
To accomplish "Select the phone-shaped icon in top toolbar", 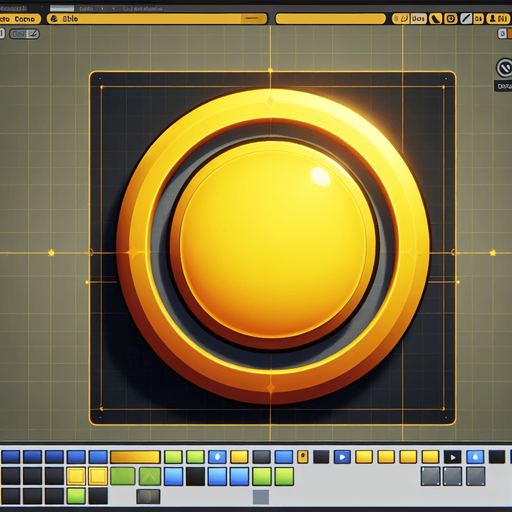I will click(435, 19).
